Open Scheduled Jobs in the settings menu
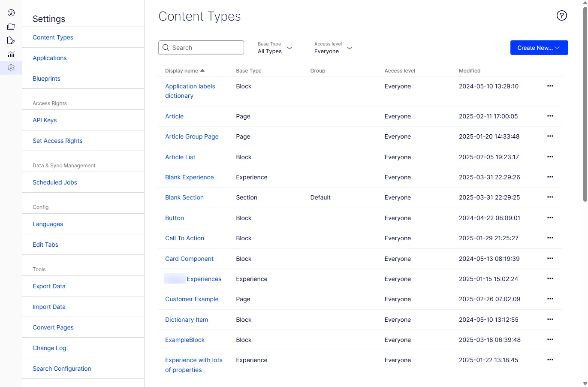This screenshot has width=588, height=387. 55,182
